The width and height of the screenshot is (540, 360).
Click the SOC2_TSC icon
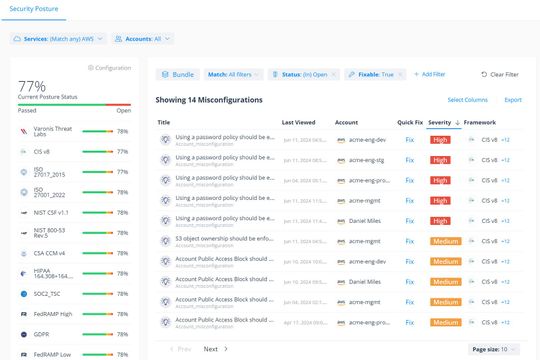[24, 294]
